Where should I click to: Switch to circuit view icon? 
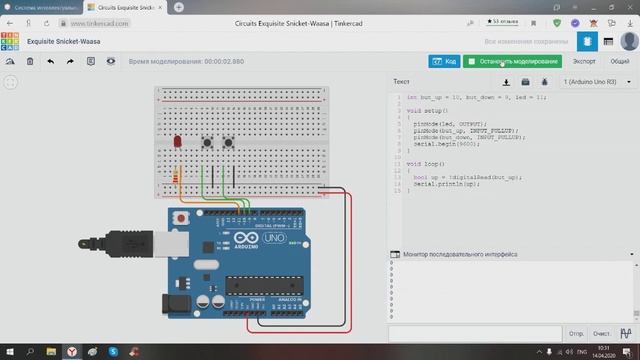(587, 41)
